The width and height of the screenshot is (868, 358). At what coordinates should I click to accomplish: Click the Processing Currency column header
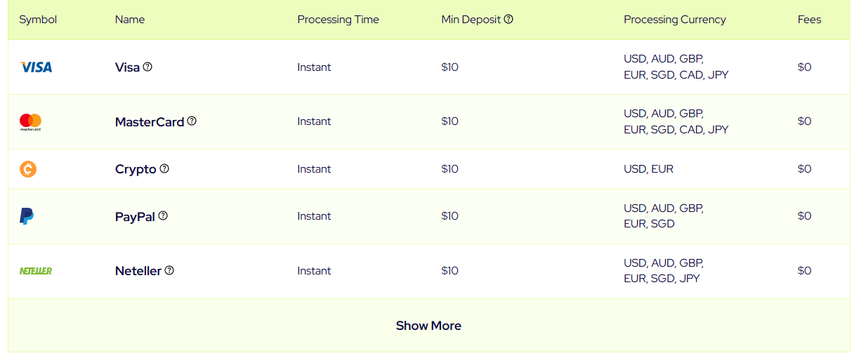click(674, 20)
